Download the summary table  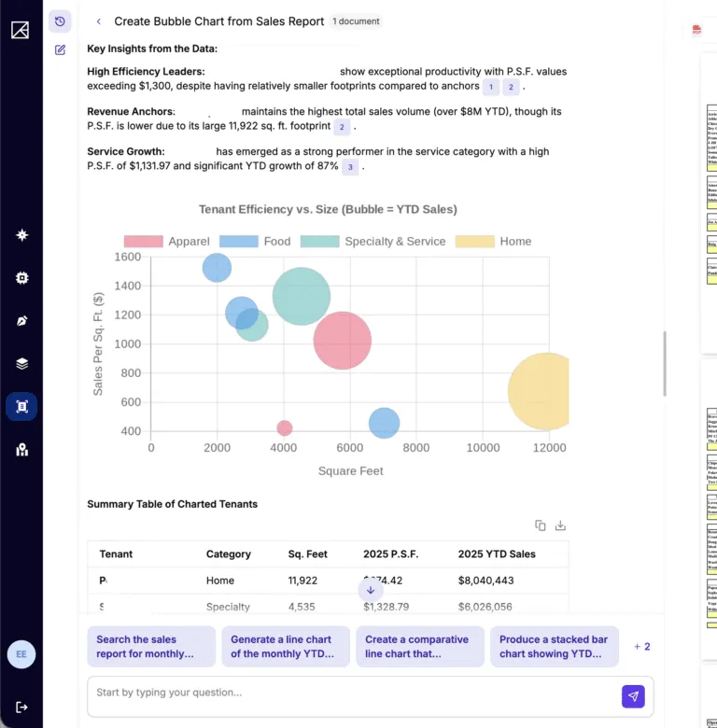tap(560, 525)
